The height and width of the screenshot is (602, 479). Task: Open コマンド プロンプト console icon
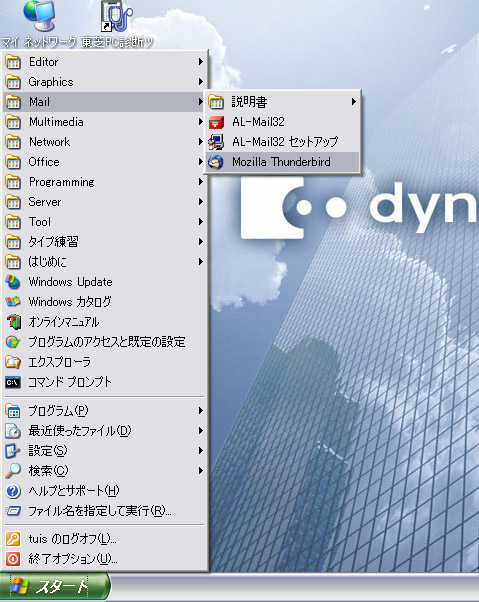click(x=13, y=382)
